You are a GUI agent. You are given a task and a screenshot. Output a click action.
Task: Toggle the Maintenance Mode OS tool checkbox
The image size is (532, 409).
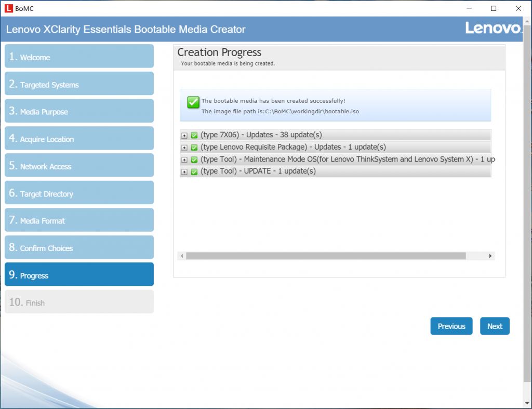pos(194,160)
